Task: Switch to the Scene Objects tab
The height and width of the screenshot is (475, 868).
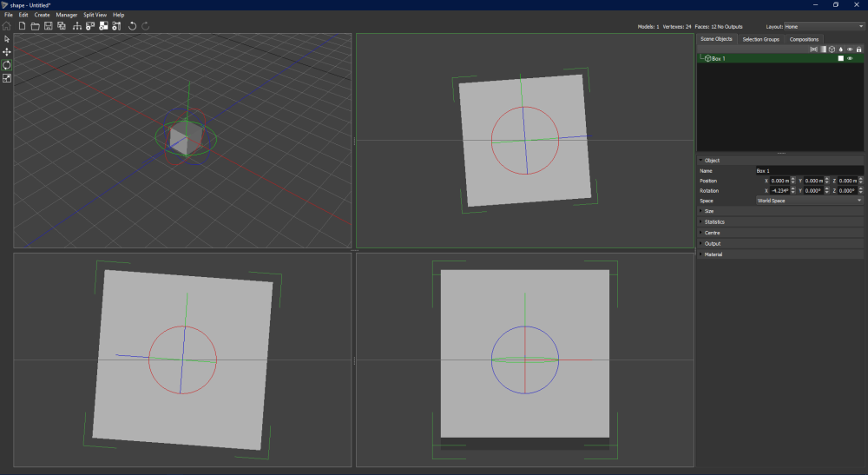Action: (716, 39)
